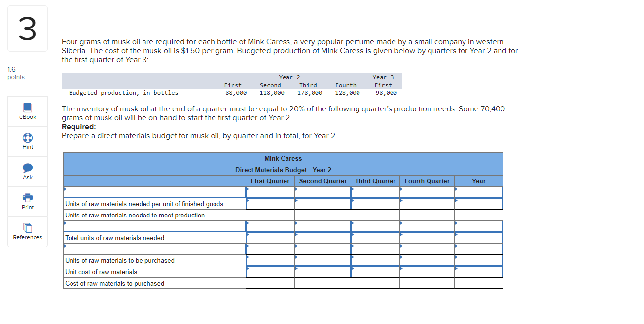Click First Quarter cell for Unit cost of raw materials
The width and height of the screenshot is (644, 324).
[x=270, y=272]
